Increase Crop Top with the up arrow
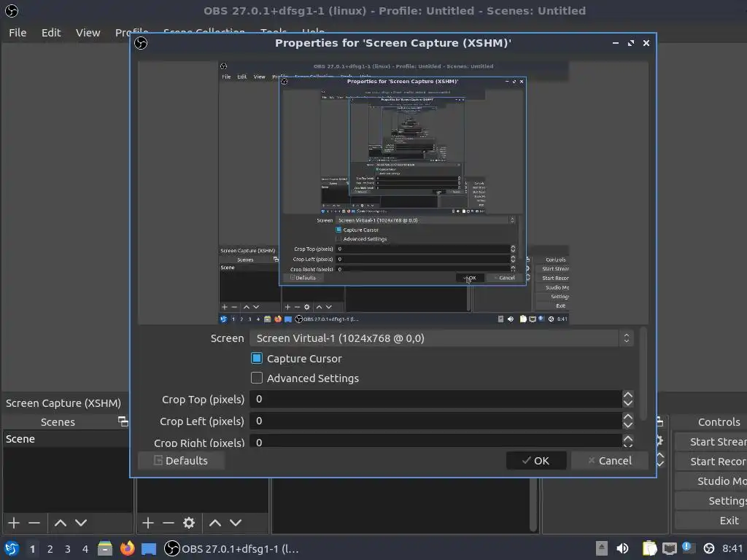Screen dimensions: 747x560 pos(628,394)
